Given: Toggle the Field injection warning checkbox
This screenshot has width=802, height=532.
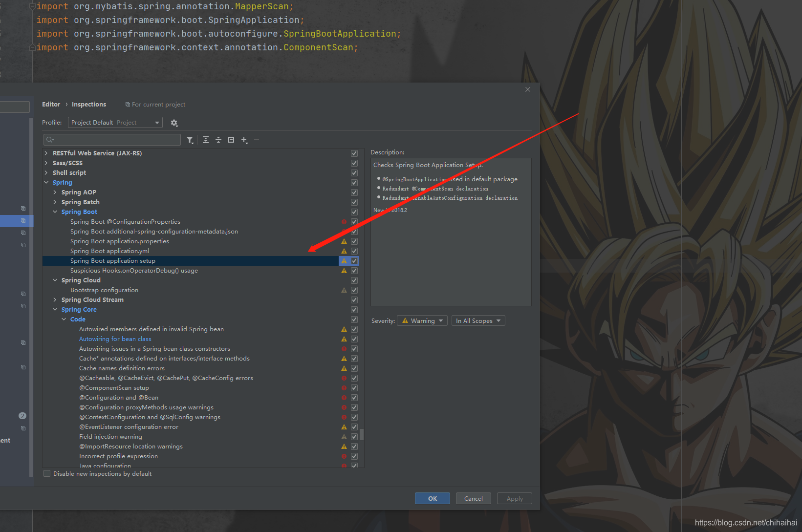Looking at the screenshot, I should pyautogui.click(x=354, y=437).
